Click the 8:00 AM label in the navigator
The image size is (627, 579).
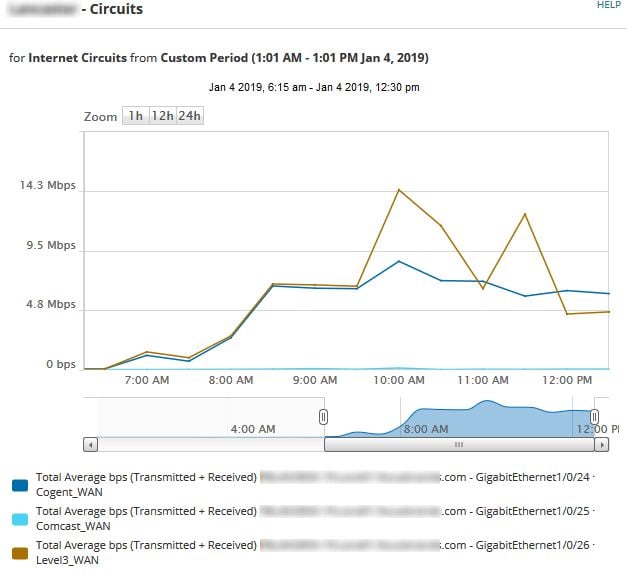[425, 429]
